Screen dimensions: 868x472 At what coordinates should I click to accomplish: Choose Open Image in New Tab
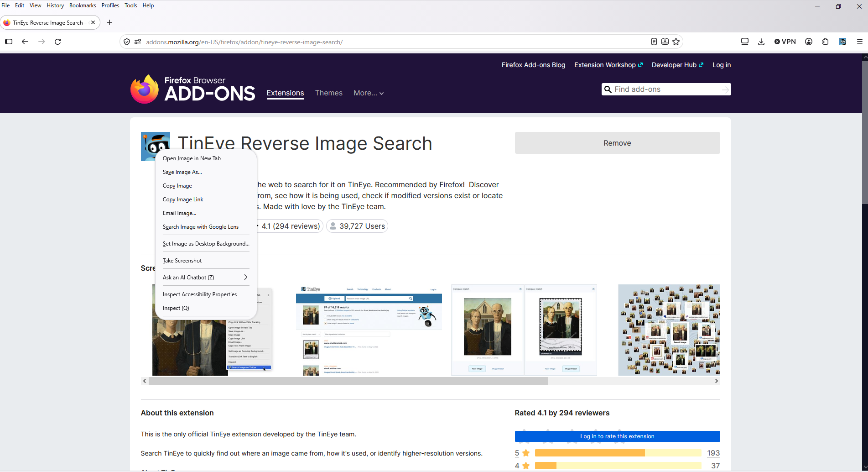point(206,158)
